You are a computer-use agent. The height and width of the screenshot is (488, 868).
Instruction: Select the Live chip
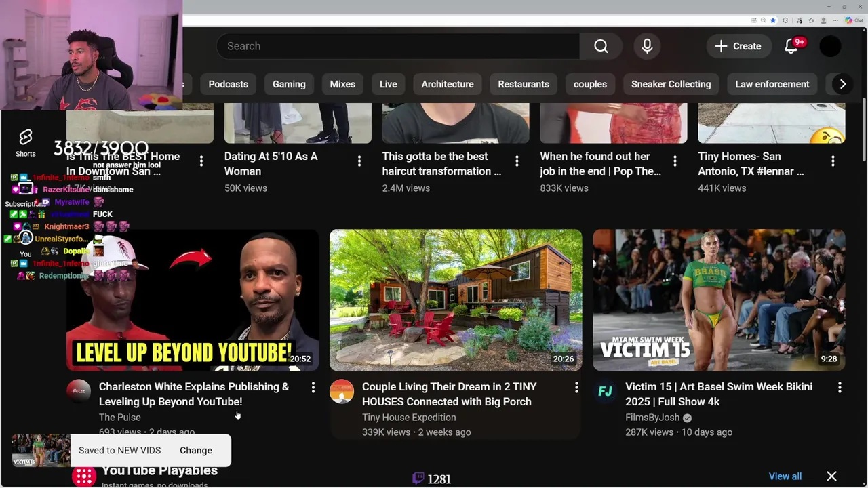389,84
